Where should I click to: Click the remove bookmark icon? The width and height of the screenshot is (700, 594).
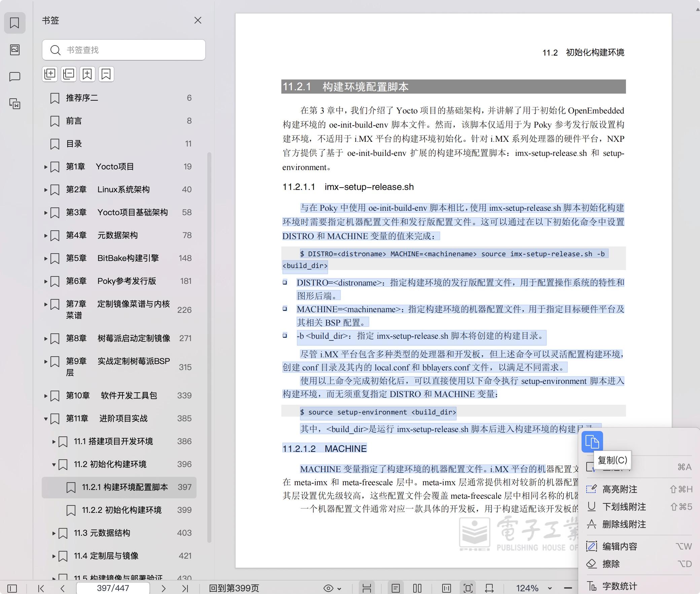[106, 74]
